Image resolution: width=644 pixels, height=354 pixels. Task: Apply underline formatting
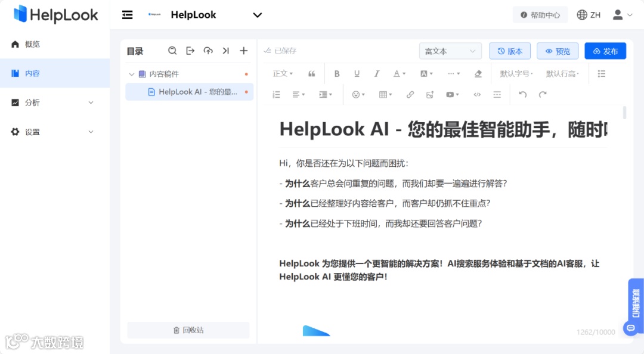point(357,73)
